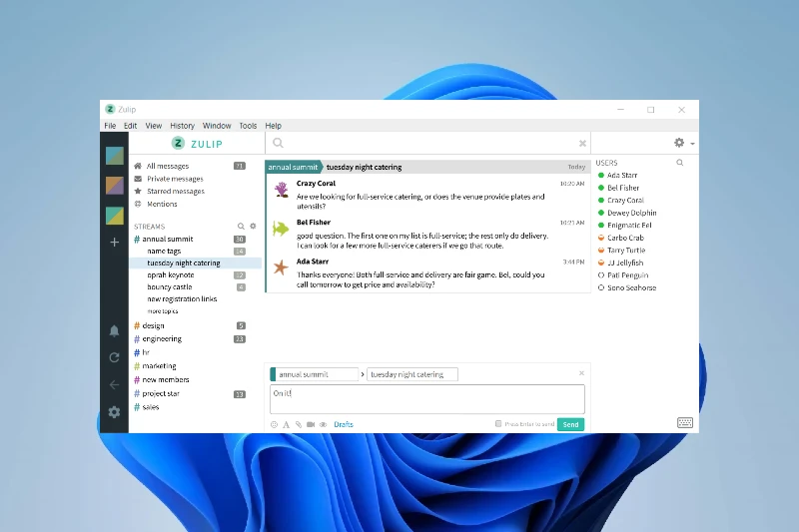Click into the compose message text area
799x532 pixels.
point(427,398)
